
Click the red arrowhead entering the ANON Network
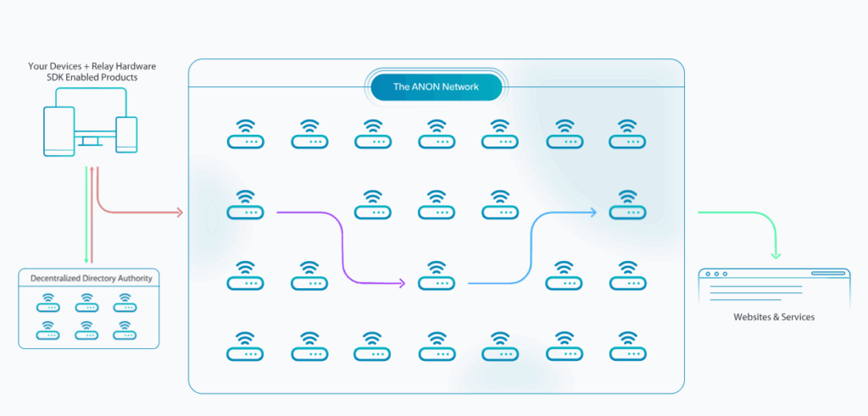click(x=179, y=212)
